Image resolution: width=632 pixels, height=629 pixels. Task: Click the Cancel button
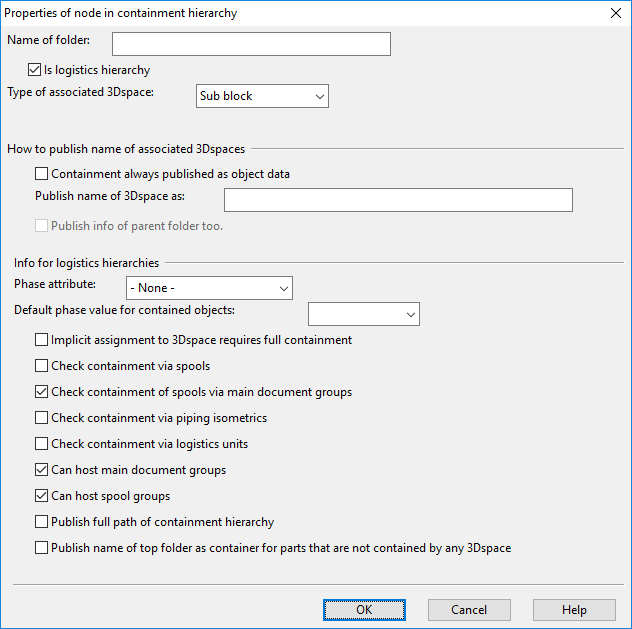point(469,610)
